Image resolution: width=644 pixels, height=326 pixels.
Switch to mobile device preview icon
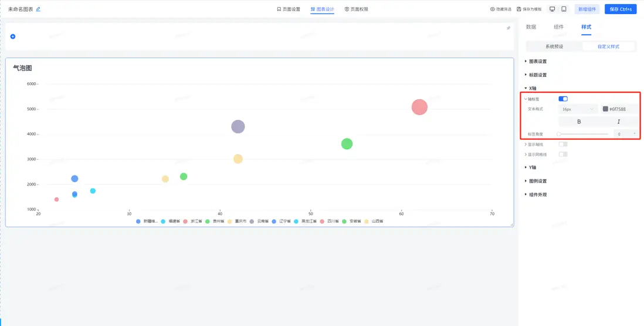(564, 9)
